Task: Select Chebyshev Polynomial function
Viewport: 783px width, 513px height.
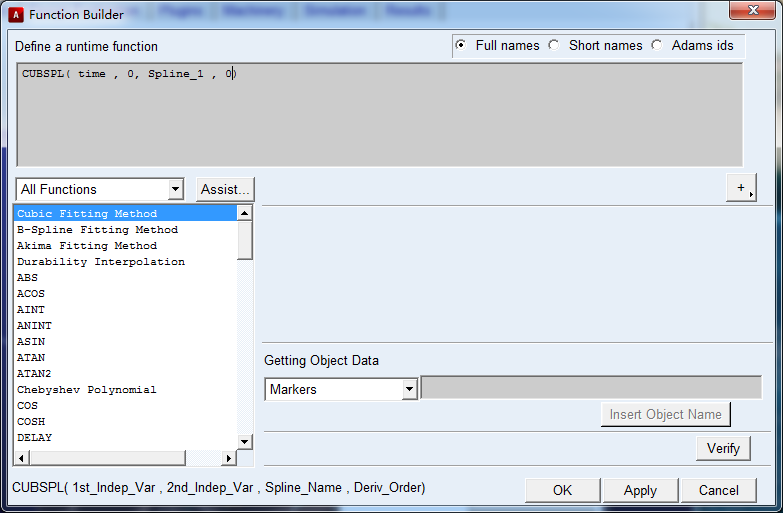Action: 125,390
